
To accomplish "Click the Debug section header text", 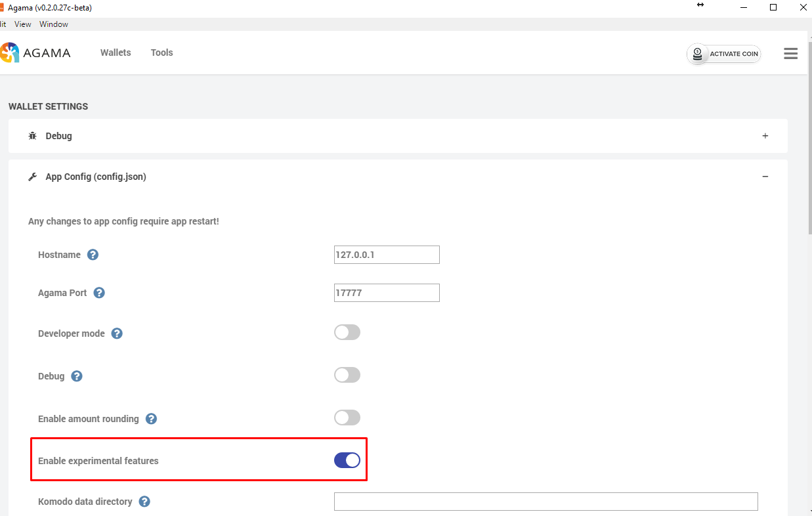I will pyautogui.click(x=58, y=136).
